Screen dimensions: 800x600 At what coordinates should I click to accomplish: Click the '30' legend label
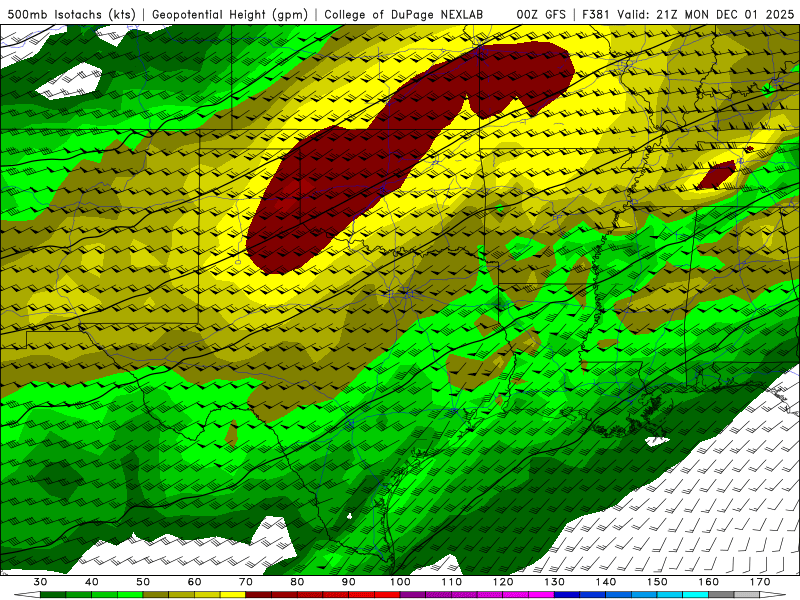pos(40,582)
